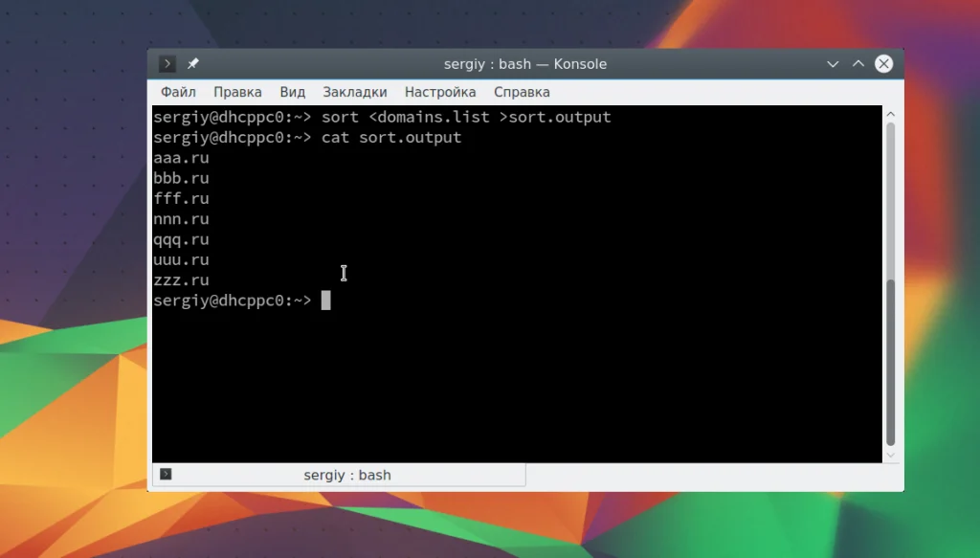
Task: Minimize Konsole with the down chevron
Action: (x=833, y=64)
